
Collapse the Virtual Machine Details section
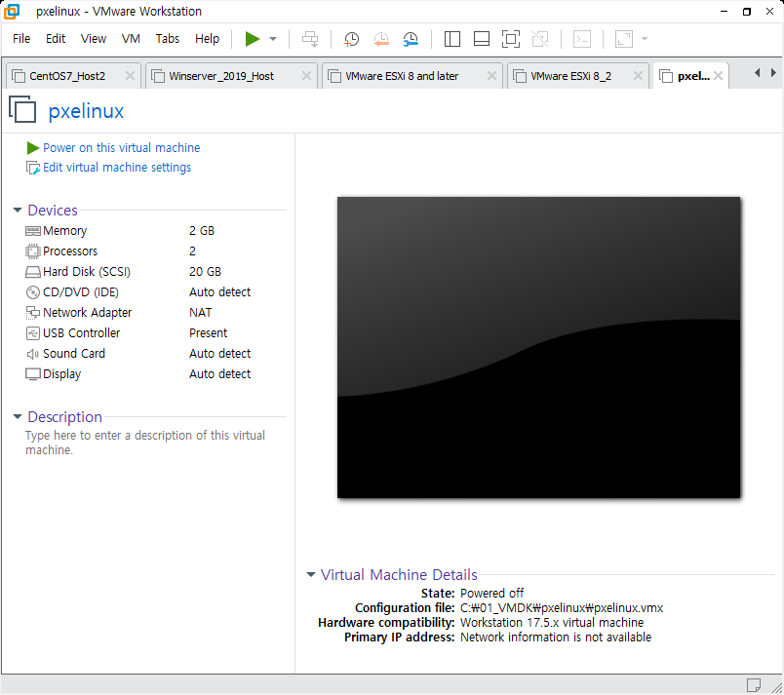coord(311,574)
